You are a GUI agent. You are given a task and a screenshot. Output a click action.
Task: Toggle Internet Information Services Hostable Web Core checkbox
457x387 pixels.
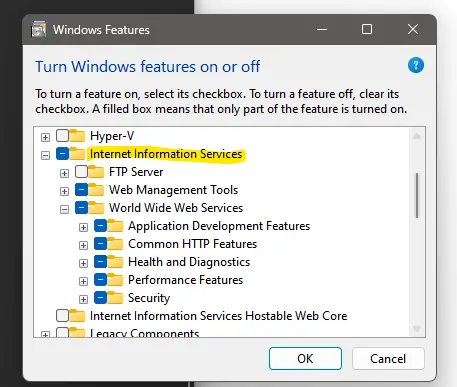[62, 316]
